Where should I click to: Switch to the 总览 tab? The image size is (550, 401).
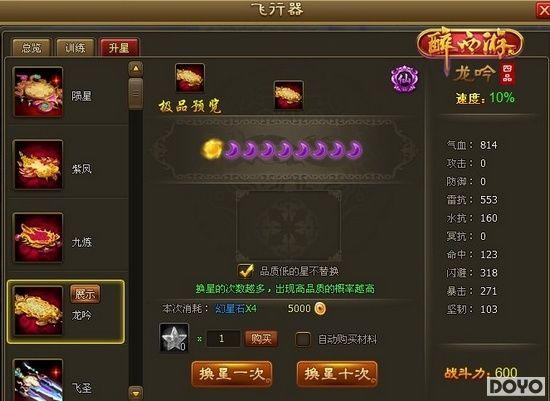pos(31,47)
